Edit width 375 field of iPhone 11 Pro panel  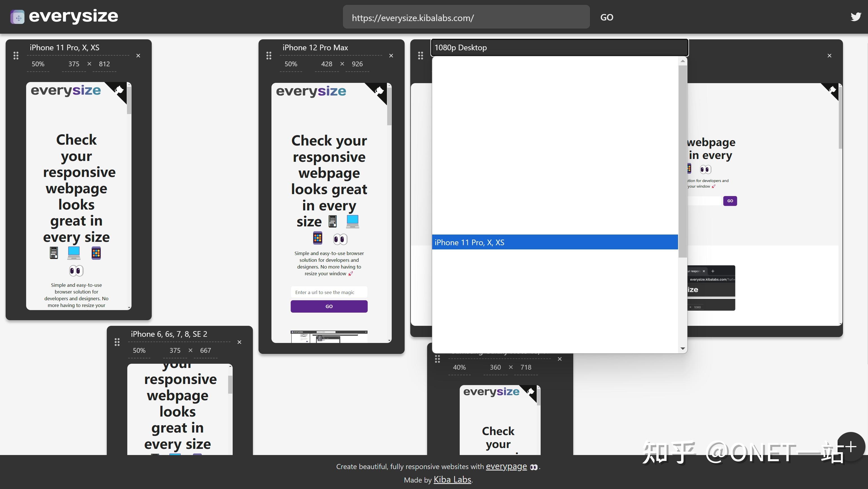[x=74, y=64]
